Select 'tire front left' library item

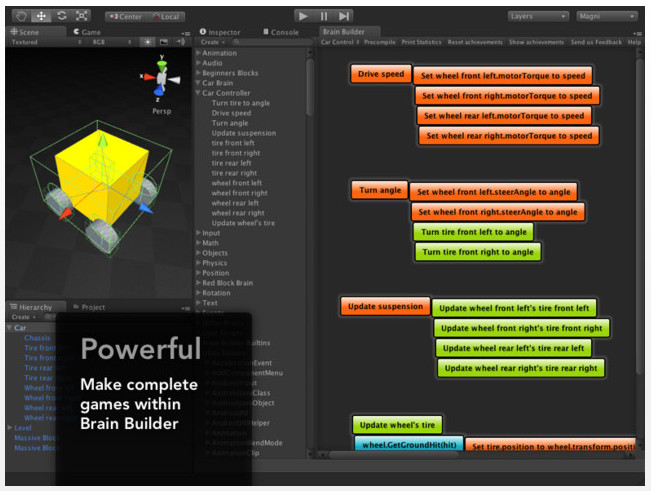coord(233,143)
